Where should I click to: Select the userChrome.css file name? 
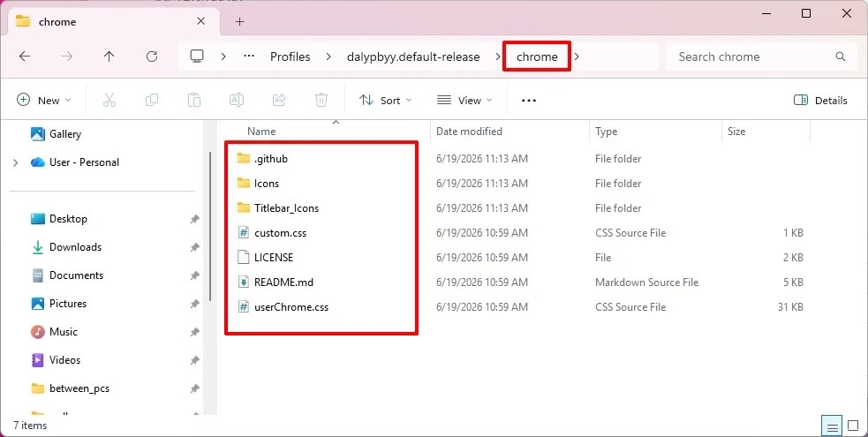[x=291, y=307]
